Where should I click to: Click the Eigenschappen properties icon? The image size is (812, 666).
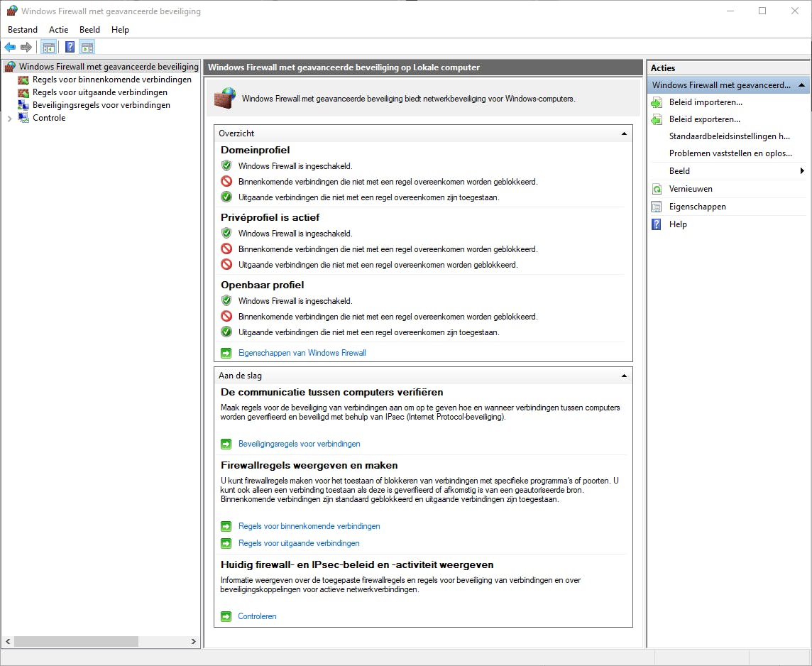tap(657, 207)
